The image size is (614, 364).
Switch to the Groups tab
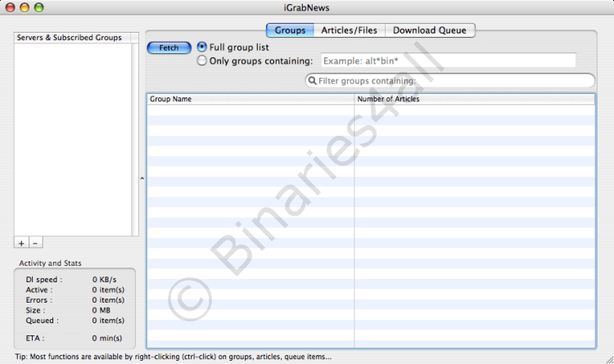[290, 30]
